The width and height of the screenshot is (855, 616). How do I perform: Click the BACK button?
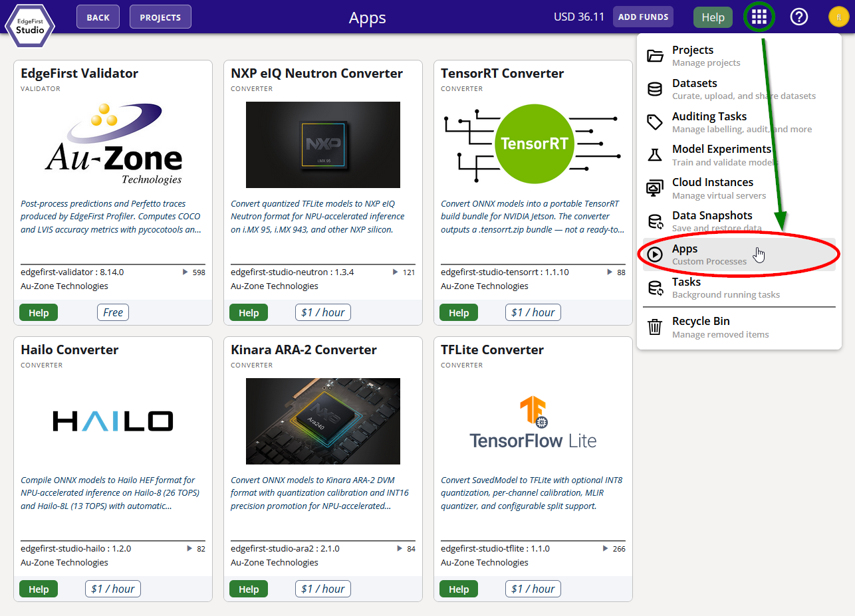(x=98, y=17)
